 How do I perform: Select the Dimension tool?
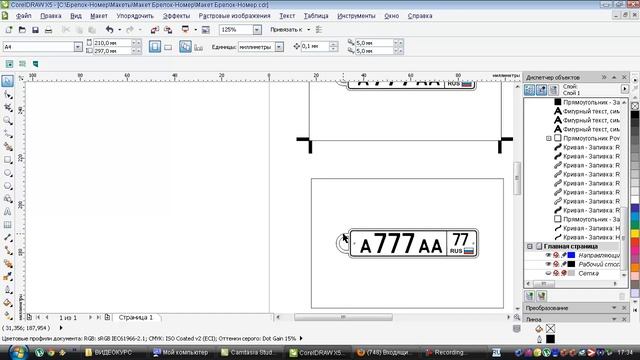point(7,238)
